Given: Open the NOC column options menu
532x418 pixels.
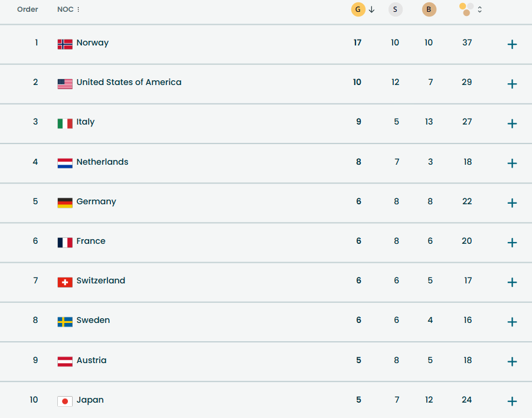Looking at the screenshot, I should (x=79, y=9).
